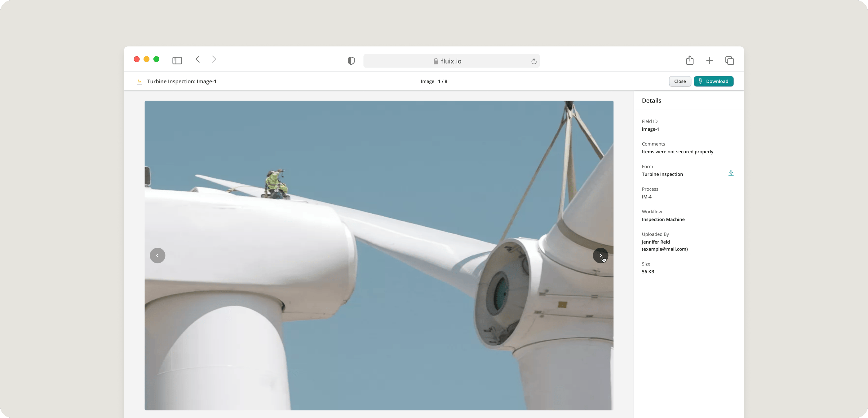The height and width of the screenshot is (418, 868).
Task: Click the image file icon beside title
Action: click(x=139, y=81)
